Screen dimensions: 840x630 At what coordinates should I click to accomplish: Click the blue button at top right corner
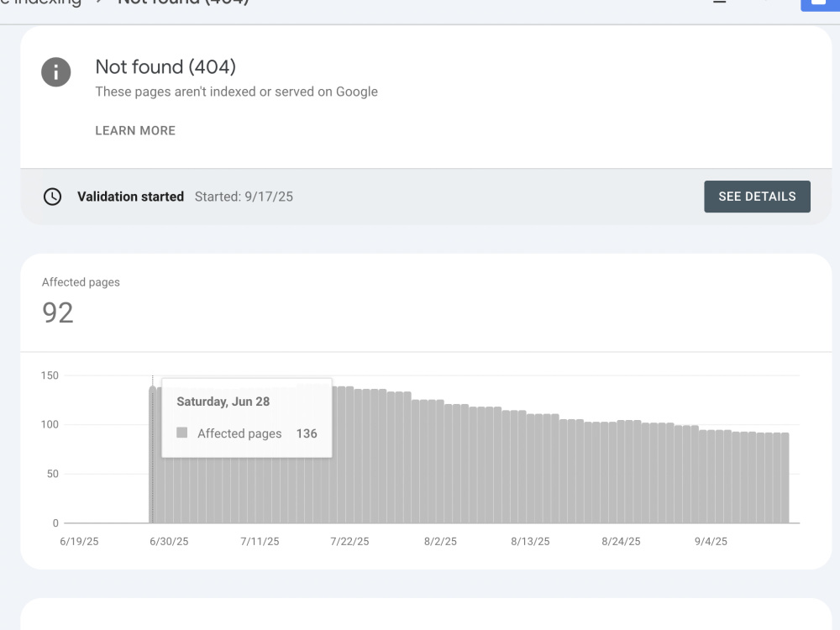point(820,4)
